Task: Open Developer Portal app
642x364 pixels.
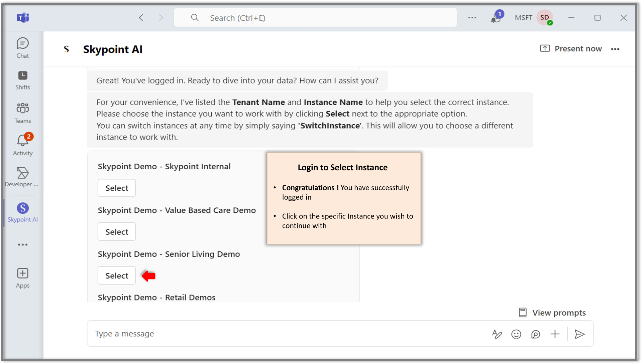Action: (x=22, y=177)
